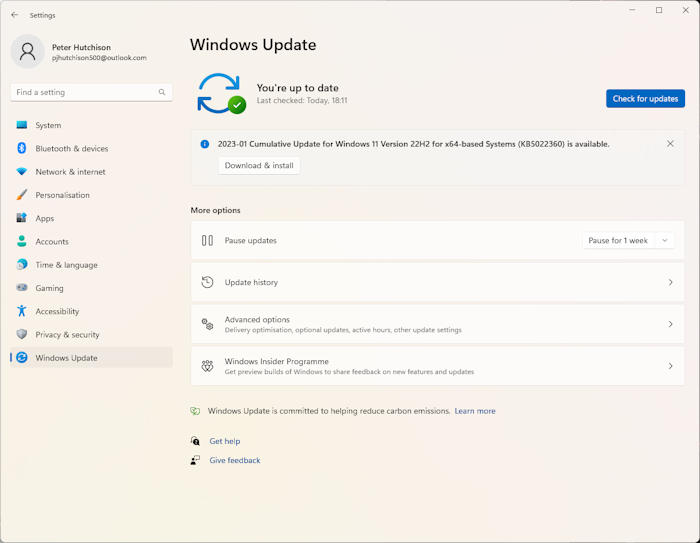The height and width of the screenshot is (543, 700).
Task: Click the Pause for 1 week button
Action: [x=618, y=240]
